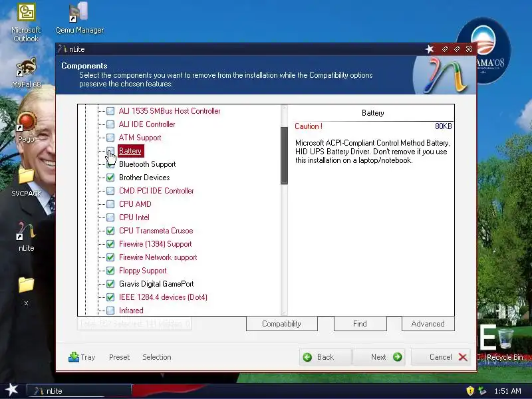Check the CMD PCI IDE Controller checkbox
The height and width of the screenshot is (399, 532).
[x=110, y=191]
